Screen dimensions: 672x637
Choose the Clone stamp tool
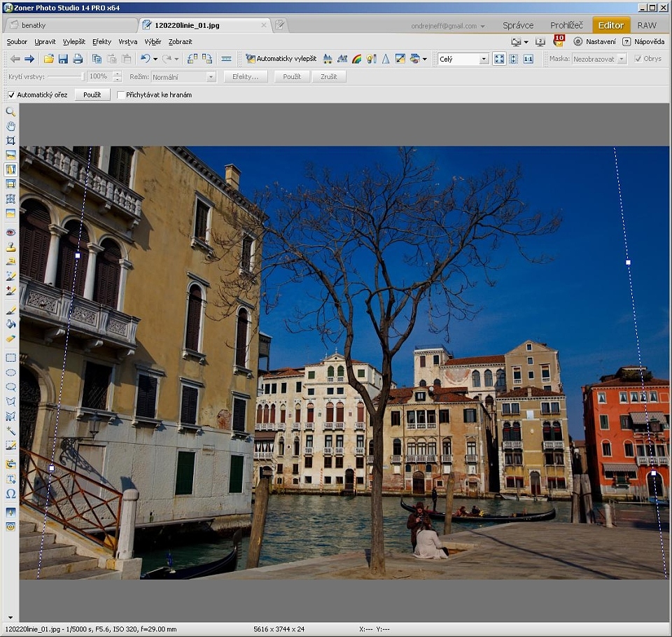(10, 247)
